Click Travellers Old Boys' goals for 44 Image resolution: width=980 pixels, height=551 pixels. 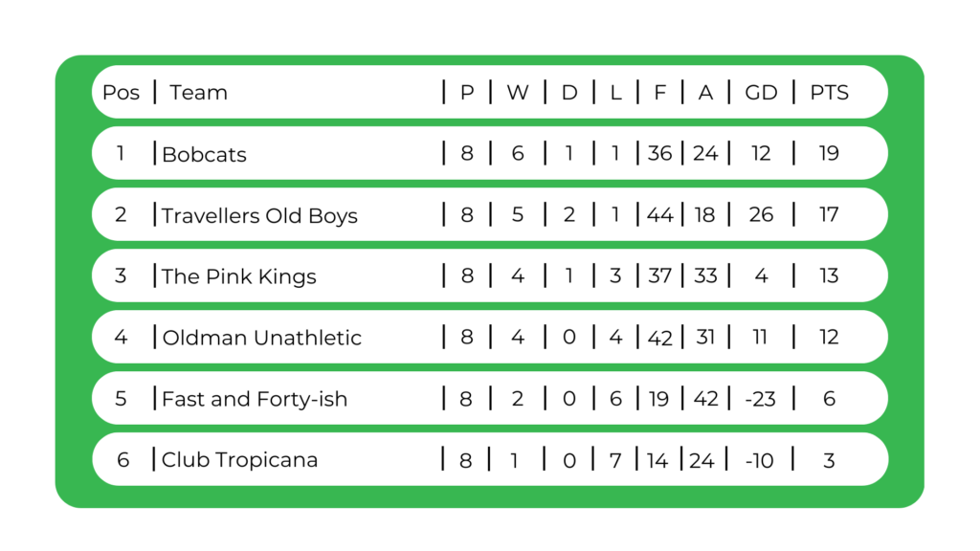[x=659, y=214]
